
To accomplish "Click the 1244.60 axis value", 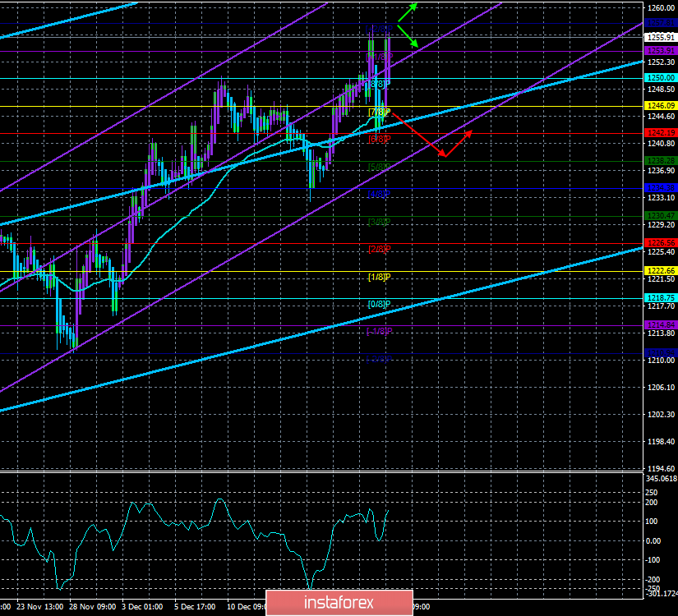I will [x=661, y=117].
